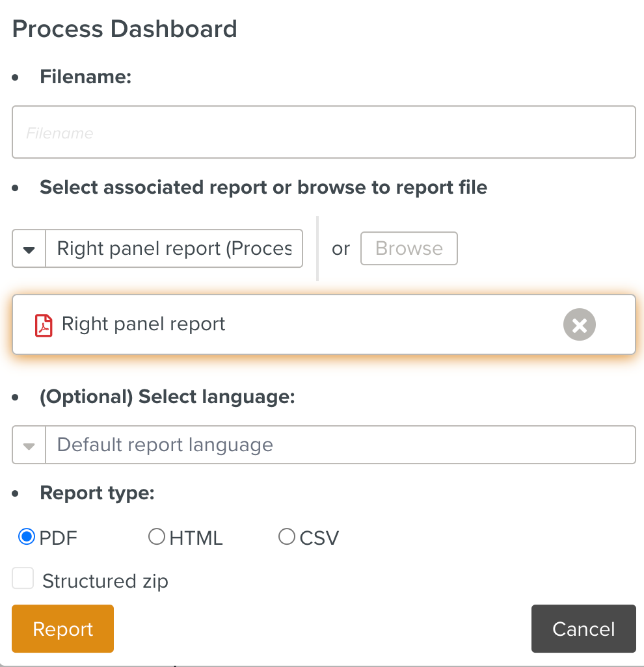Enable the Structured zip checkbox
The width and height of the screenshot is (644, 667).
click(23, 579)
